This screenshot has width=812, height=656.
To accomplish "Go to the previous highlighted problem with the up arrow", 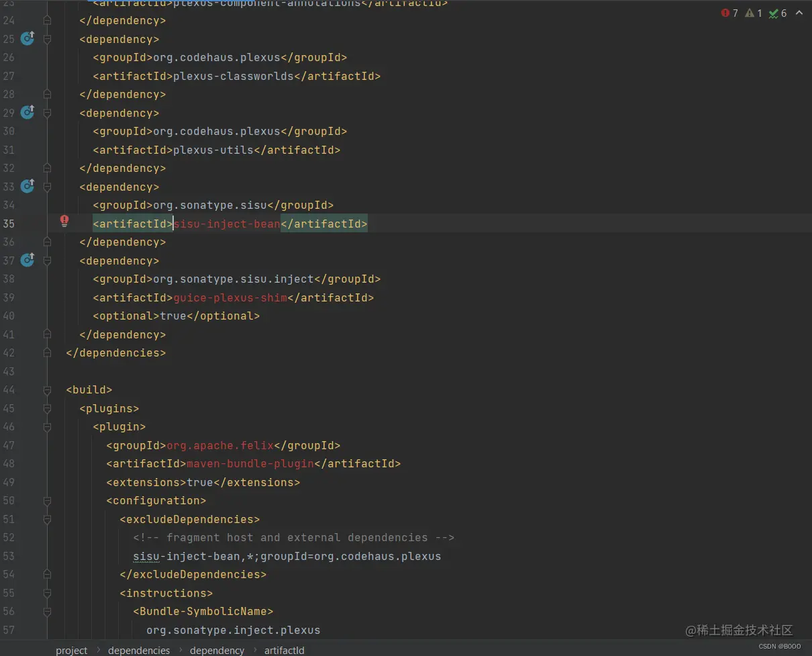I will coord(799,13).
